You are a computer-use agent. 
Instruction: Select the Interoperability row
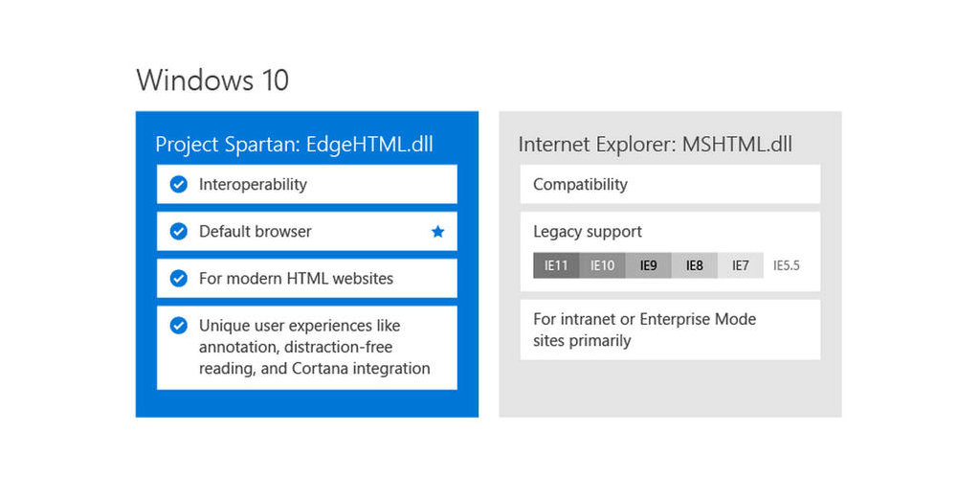(x=307, y=185)
